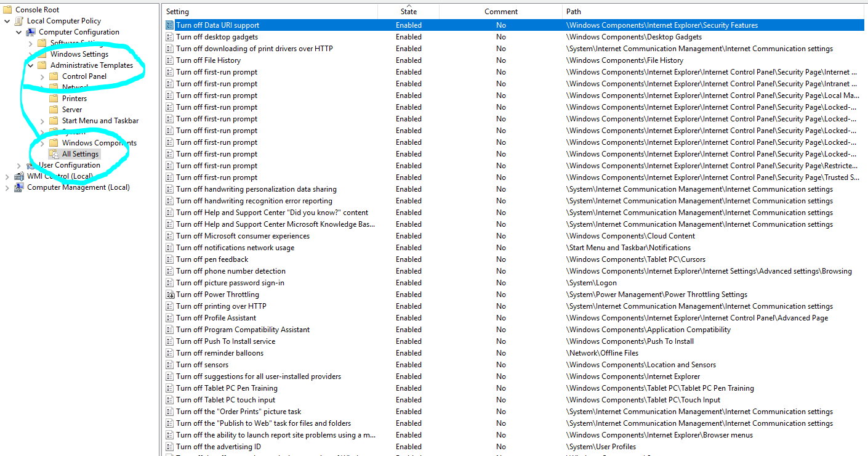
Task: Expand the Computer Management (Local) node
Action: (7, 187)
